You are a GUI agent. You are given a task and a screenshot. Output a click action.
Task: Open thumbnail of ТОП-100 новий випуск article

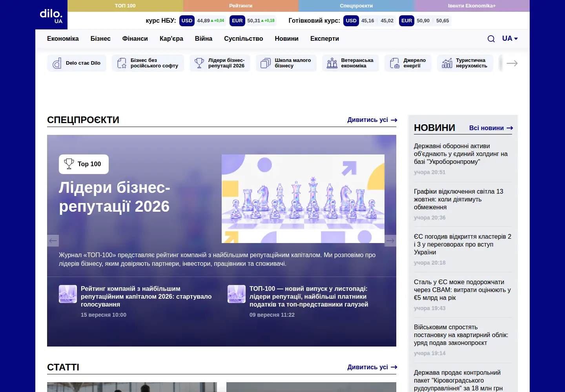point(237,294)
